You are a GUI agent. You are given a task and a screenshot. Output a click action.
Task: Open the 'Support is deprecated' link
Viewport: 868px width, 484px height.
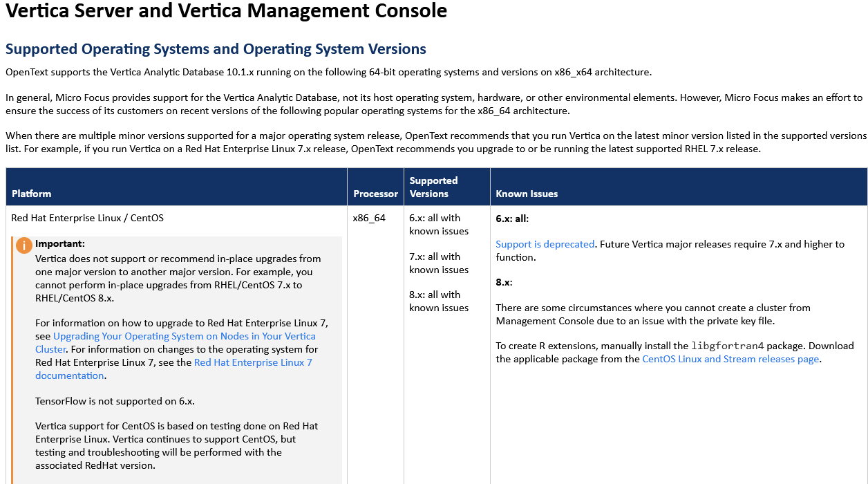545,244
